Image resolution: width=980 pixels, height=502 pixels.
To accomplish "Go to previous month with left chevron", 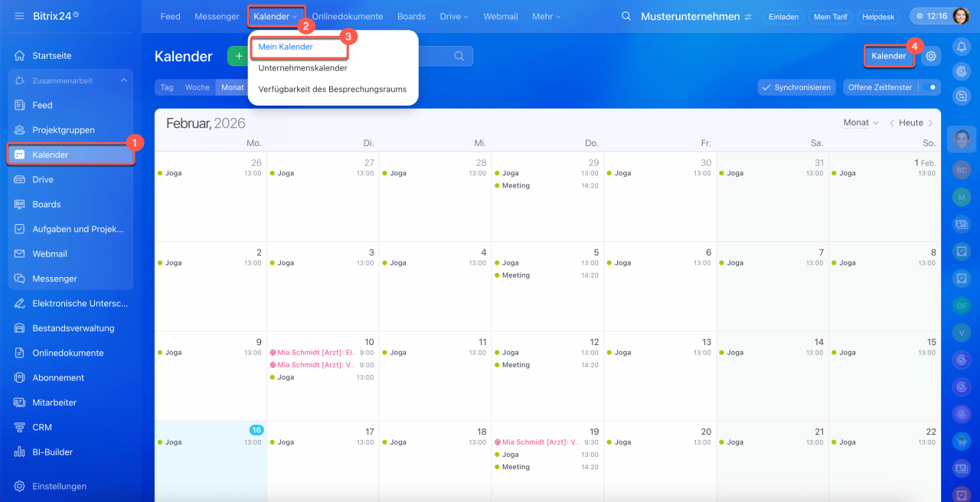I will coord(891,122).
